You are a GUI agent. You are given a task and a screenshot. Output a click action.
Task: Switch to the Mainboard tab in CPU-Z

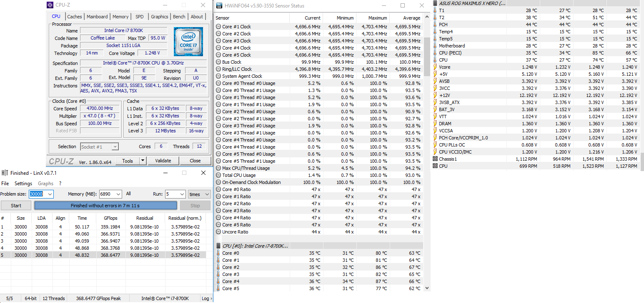click(x=98, y=17)
